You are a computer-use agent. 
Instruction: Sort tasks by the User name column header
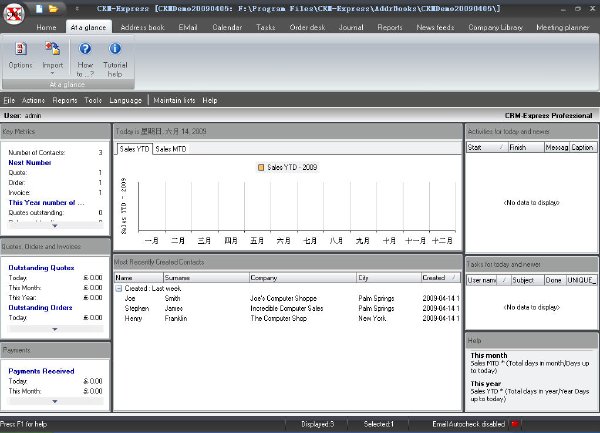point(488,280)
